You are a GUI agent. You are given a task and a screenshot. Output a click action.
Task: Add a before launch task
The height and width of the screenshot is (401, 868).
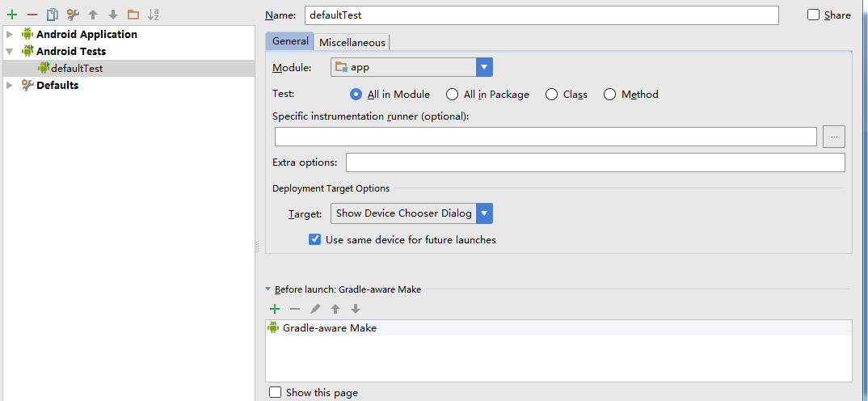pos(275,309)
